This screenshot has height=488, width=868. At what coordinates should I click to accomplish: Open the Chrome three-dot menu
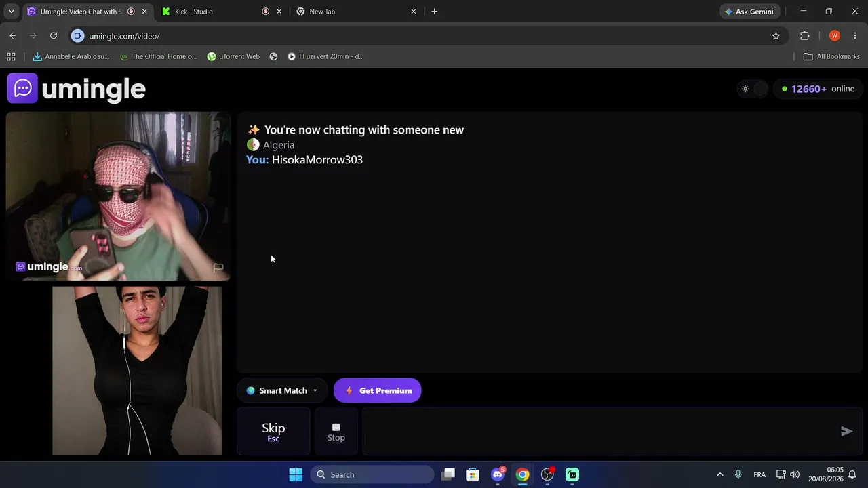[855, 36]
